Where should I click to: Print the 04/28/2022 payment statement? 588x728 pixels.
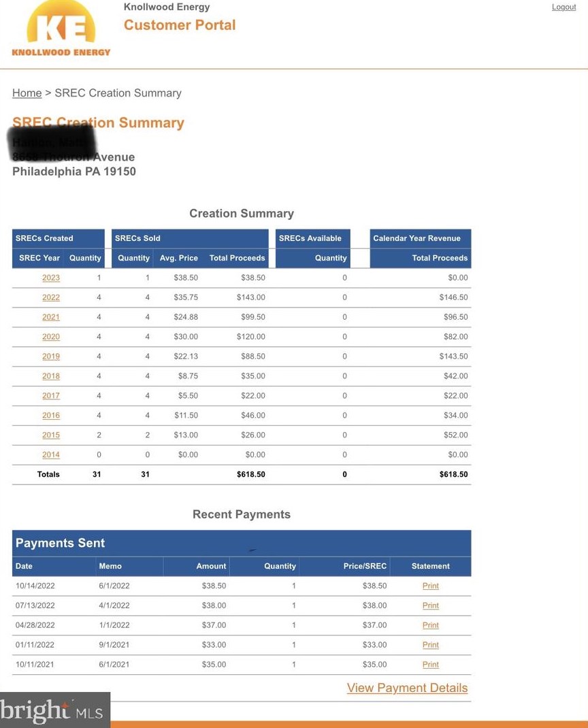pyautogui.click(x=430, y=625)
